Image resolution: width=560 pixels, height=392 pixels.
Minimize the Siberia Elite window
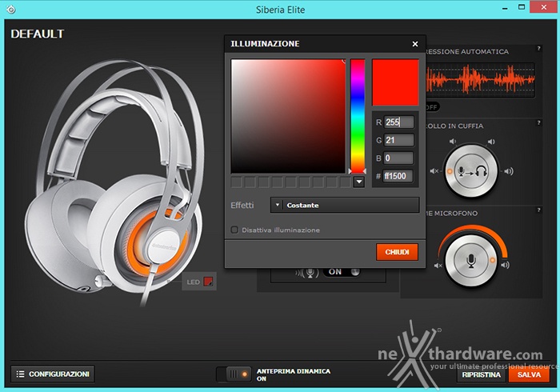505,8
